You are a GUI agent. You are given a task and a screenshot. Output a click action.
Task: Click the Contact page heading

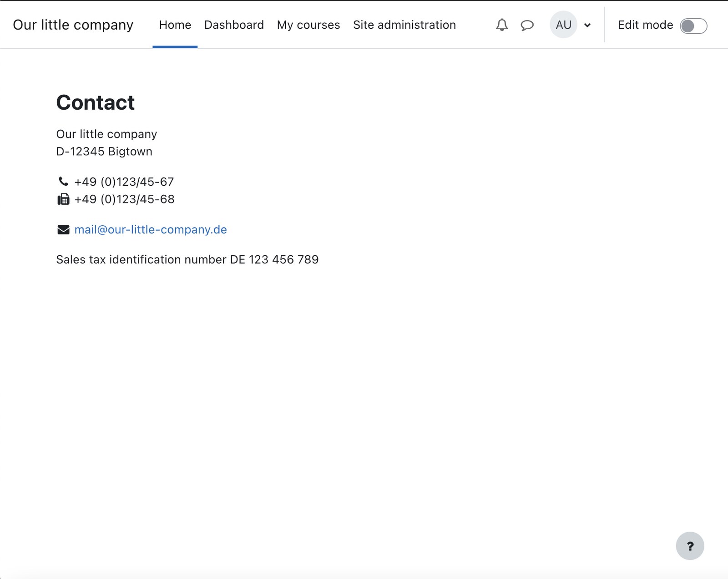(x=95, y=102)
